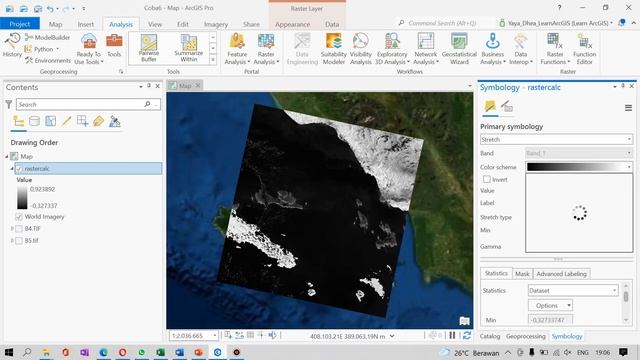Refresh the map view
This screenshot has width=640, height=360.
(467, 336)
